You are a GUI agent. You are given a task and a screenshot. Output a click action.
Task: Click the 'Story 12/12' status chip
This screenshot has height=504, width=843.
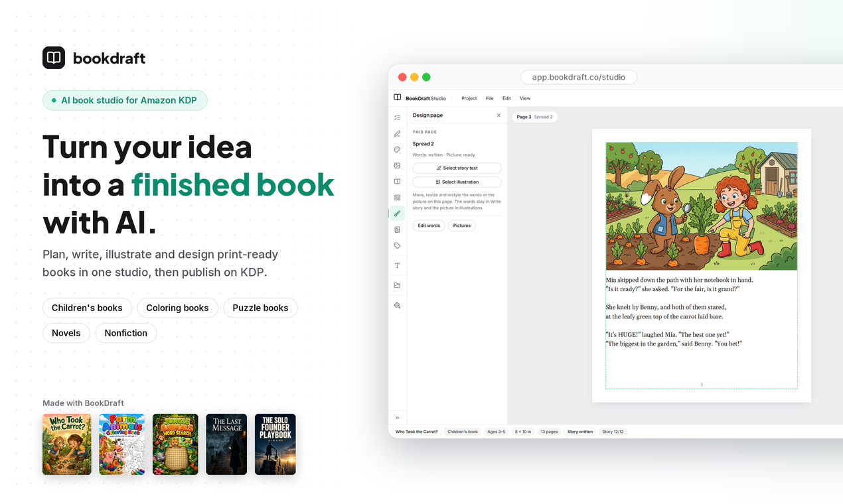(x=613, y=432)
